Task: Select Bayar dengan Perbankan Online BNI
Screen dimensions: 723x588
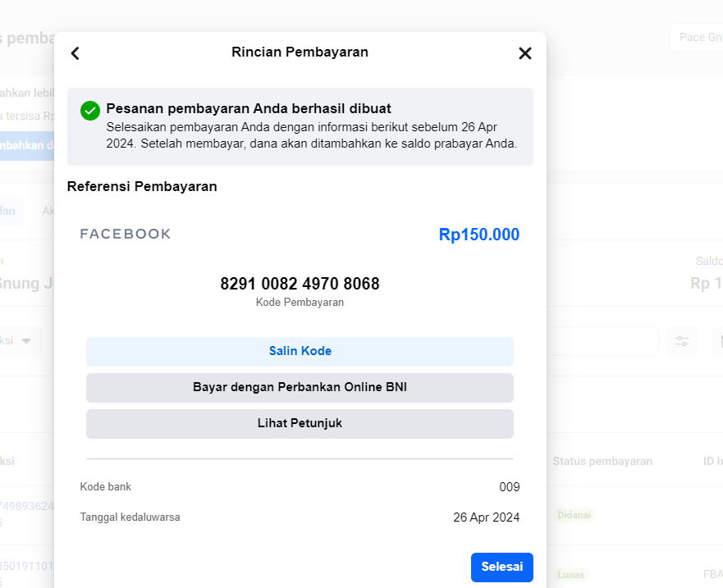Action: coord(300,388)
